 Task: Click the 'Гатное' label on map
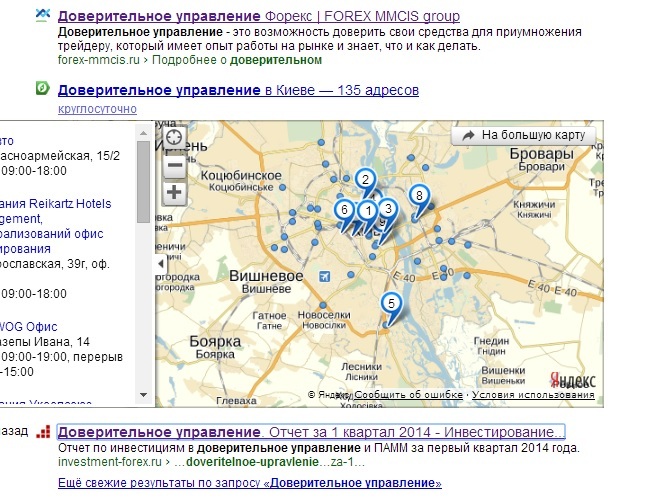(x=269, y=315)
